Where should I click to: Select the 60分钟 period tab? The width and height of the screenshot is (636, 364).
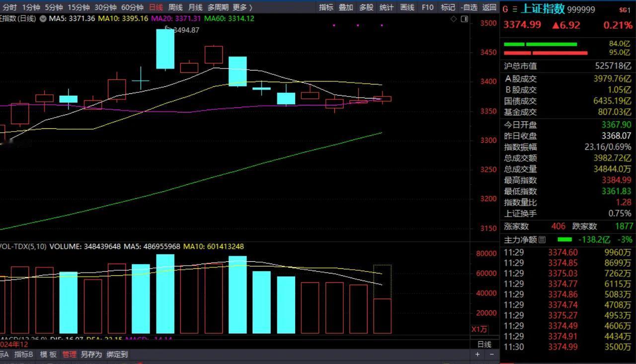point(132,7)
